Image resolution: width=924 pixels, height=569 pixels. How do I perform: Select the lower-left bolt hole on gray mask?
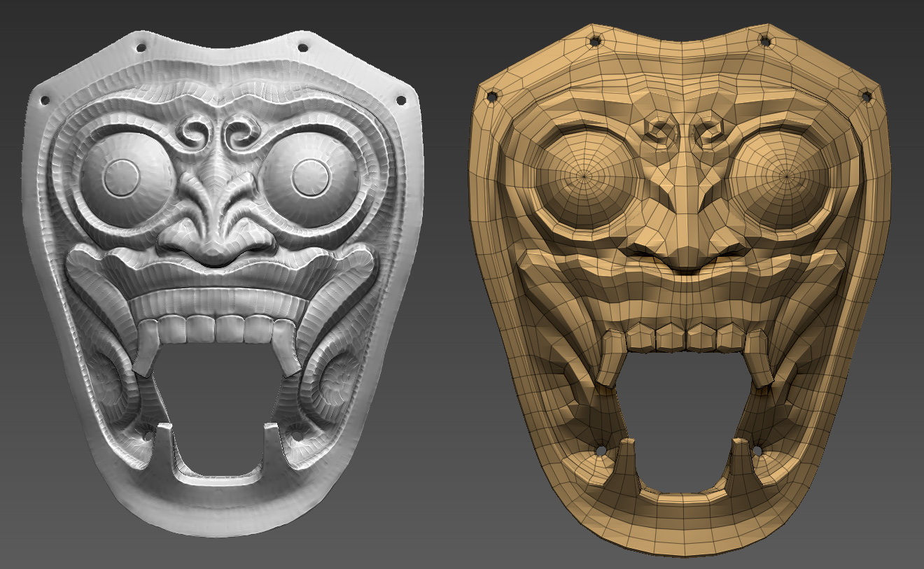pyautogui.click(x=148, y=435)
